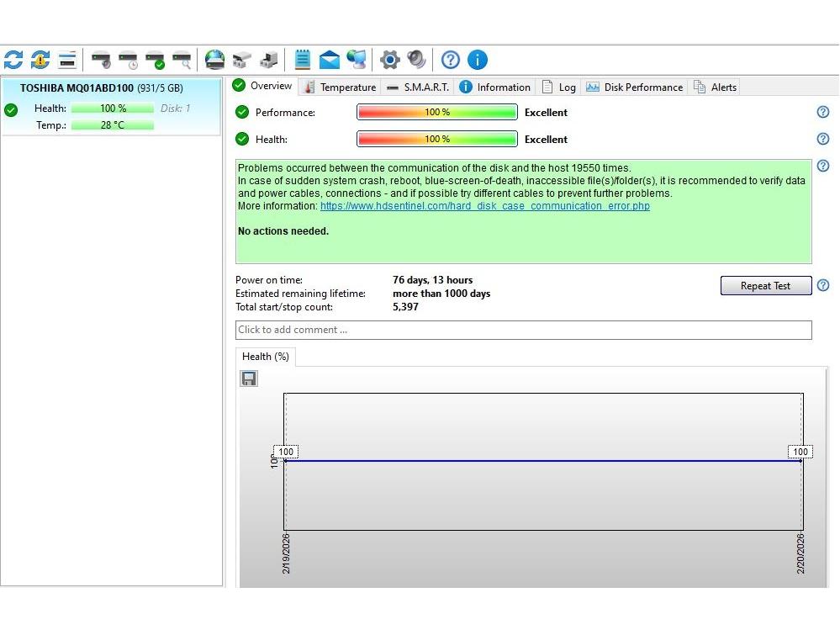
Task: Open the globe disk toolbar icon
Action: pos(215,60)
